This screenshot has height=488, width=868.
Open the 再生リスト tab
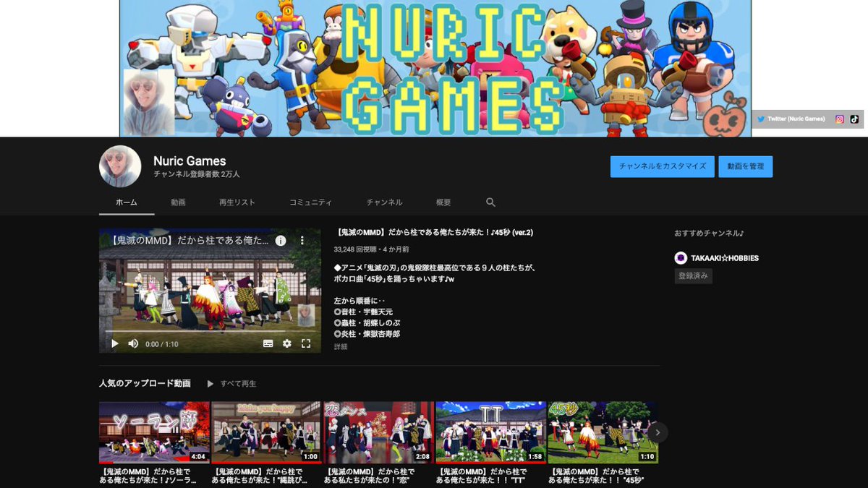click(237, 202)
